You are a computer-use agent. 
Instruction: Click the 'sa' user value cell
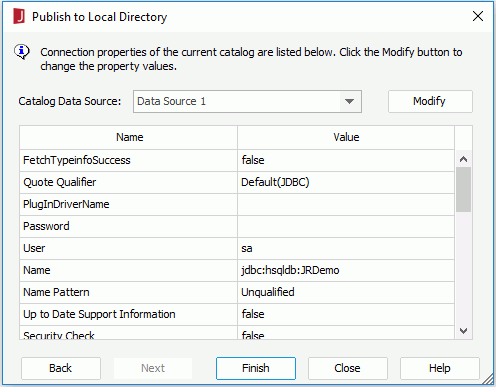(346, 248)
